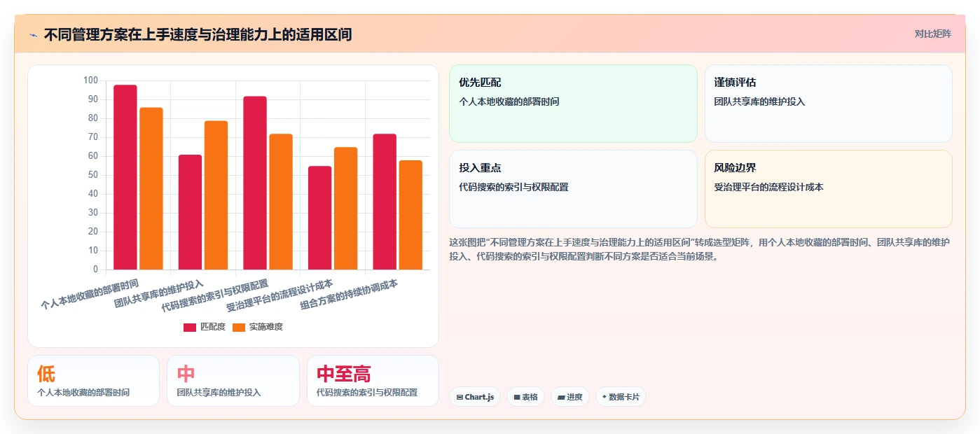Click the orange bar for 受治理平台的流程设计成本
980x434 pixels.
pos(346,209)
